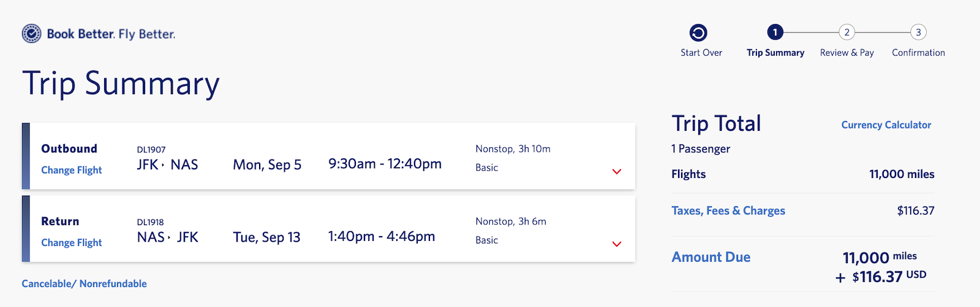Image resolution: width=980 pixels, height=307 pixels.
Task: Select the step 1 circle indicator
Action: pos(775,32)
